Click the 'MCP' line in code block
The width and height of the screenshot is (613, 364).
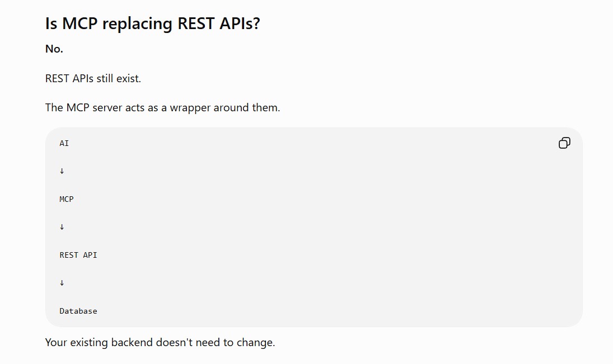click(67, 199)
